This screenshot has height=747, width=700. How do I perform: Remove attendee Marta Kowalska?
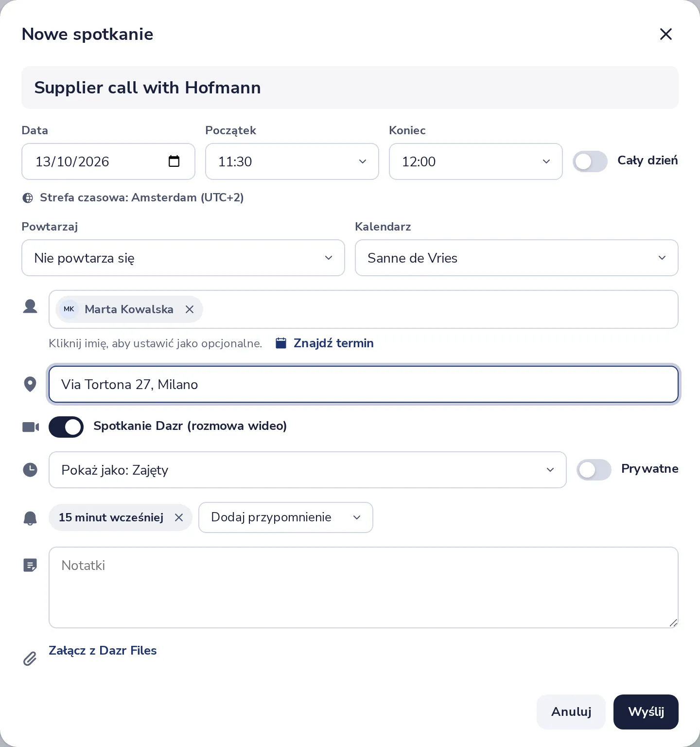(190, 309)
